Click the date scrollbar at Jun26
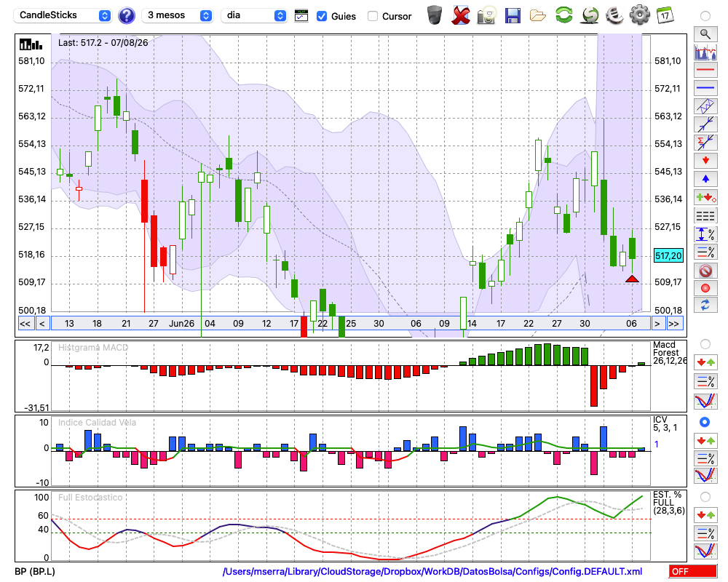728x582 pixels. coord(181,324)
